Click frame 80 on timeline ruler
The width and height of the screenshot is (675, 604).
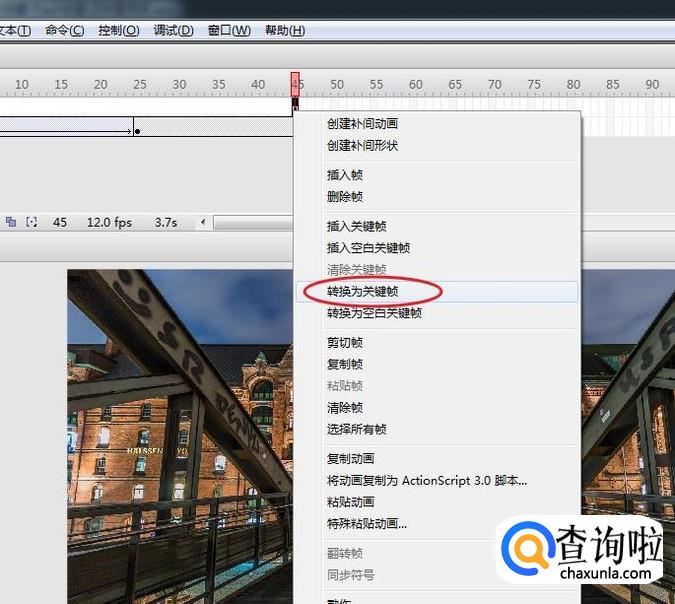point(573,84)
